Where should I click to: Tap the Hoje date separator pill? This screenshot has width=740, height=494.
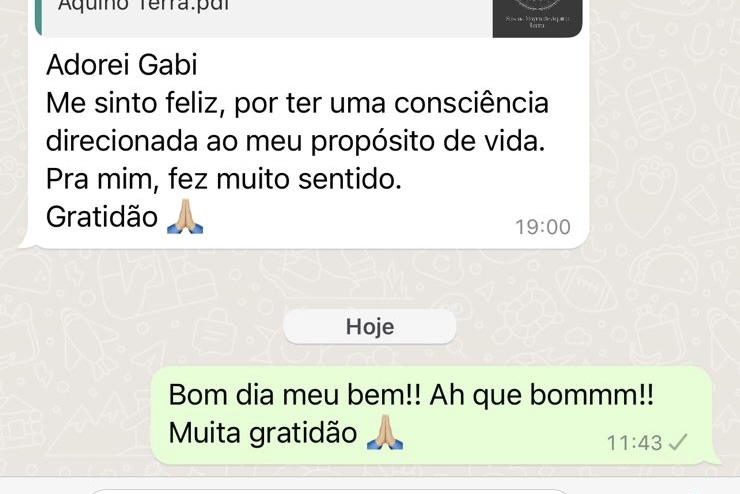point(370,327)
